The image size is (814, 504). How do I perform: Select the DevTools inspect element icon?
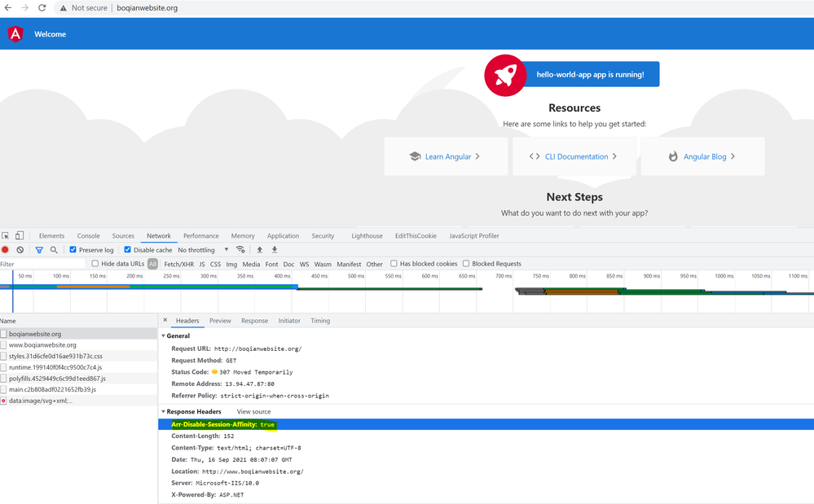coord(5,235)
